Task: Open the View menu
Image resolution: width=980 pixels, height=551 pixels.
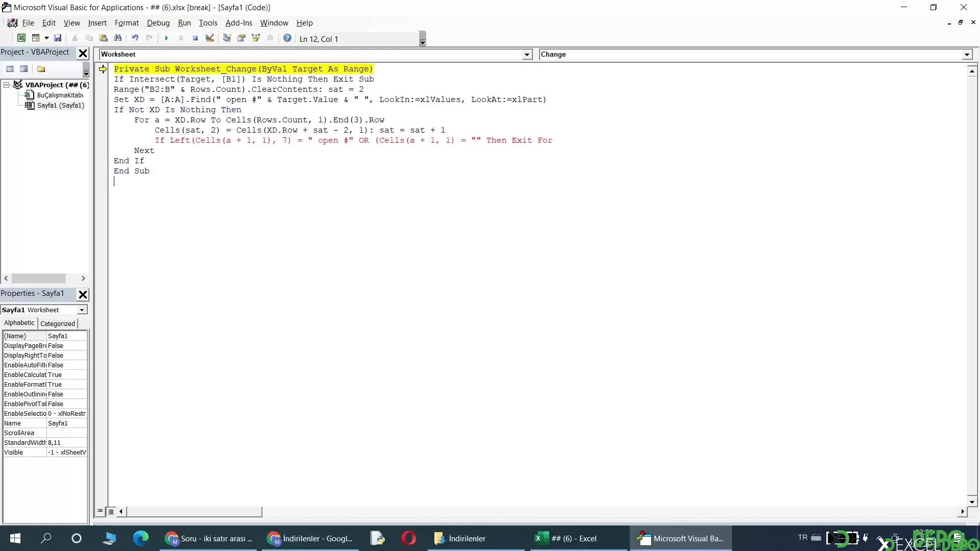Action: [x=71, y=23]
